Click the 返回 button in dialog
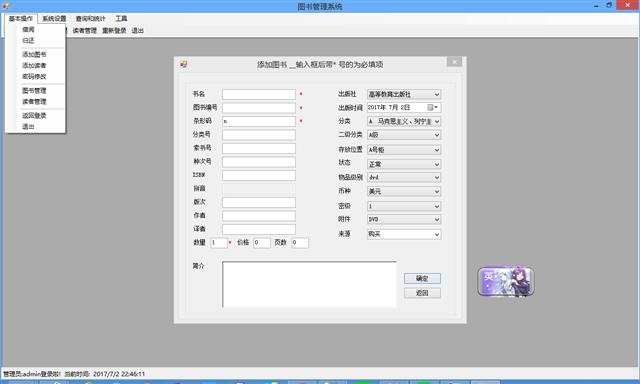 422,293
